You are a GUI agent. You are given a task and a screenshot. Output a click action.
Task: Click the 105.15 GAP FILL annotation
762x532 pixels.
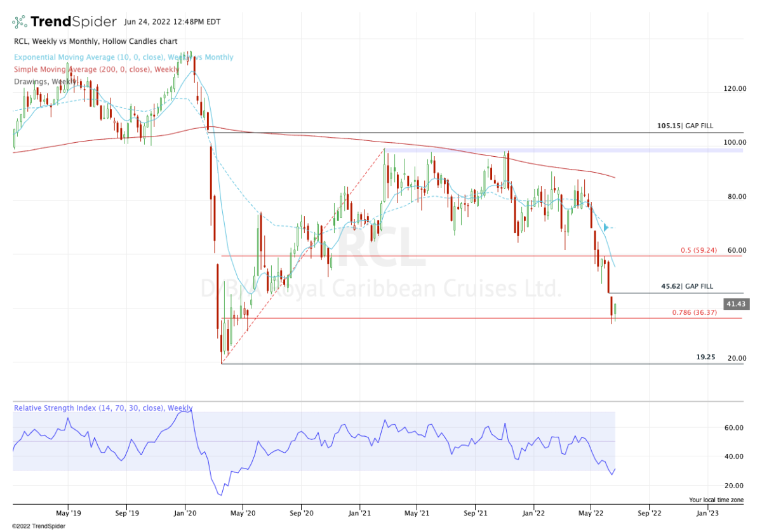[685, 126]
